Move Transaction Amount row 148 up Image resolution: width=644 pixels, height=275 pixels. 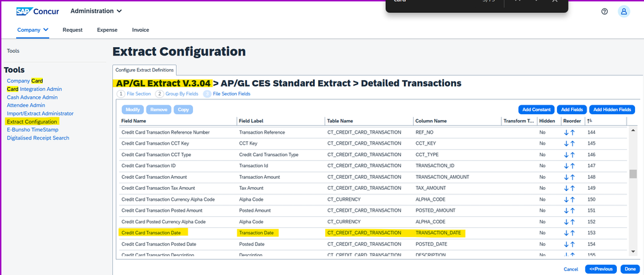pos(572,177)
